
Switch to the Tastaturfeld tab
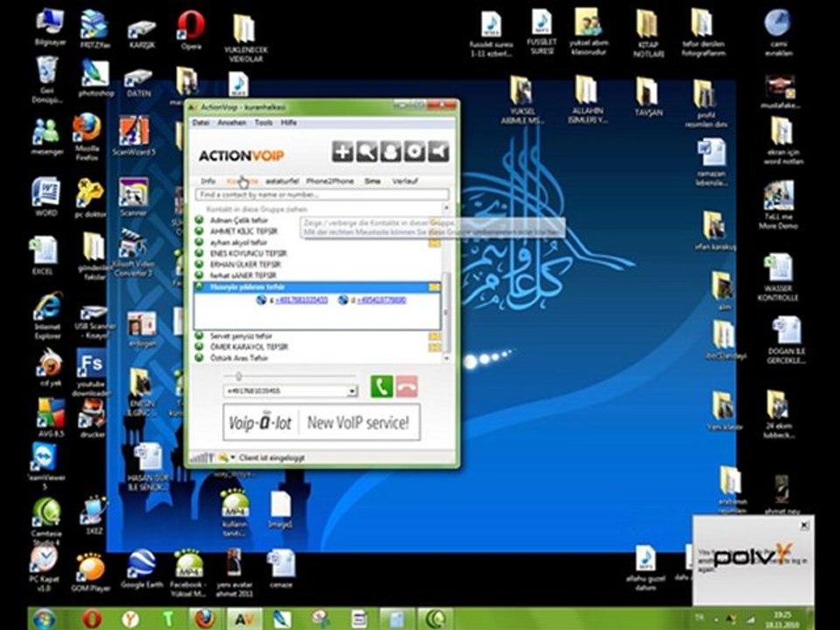point(282,181)
